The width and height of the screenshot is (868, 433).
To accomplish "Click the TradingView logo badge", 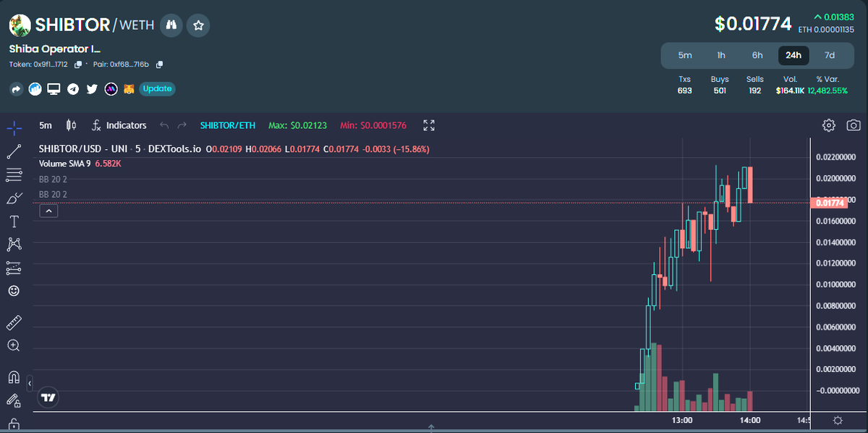I will (x=48, y=397).
